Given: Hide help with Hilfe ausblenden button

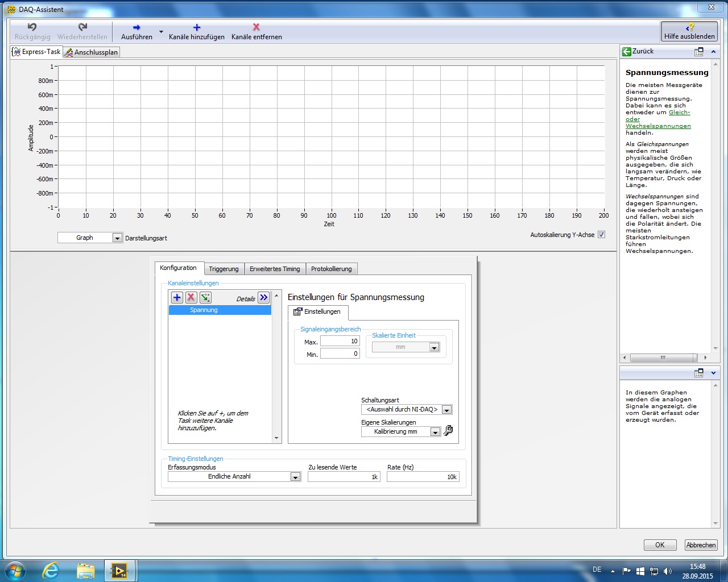Looking at the screenshot, I should click(x=689, y=31).
